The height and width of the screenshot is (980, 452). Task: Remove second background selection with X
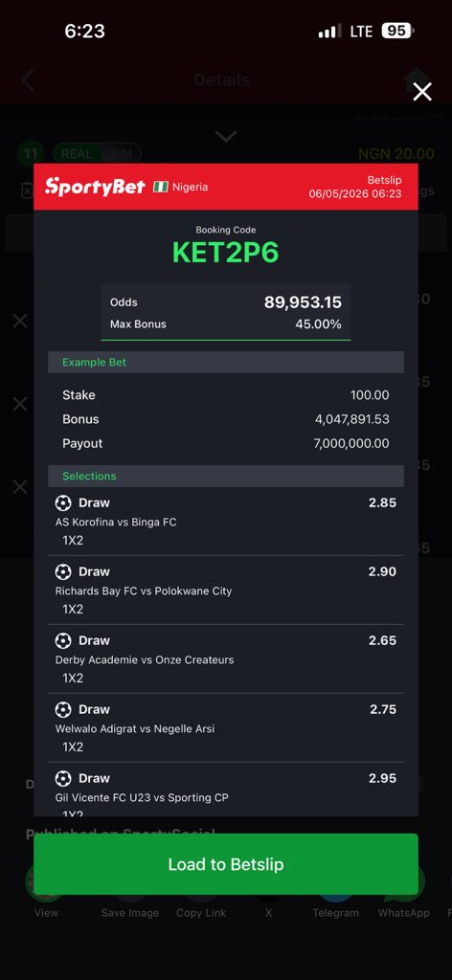(x=20, y=404)
